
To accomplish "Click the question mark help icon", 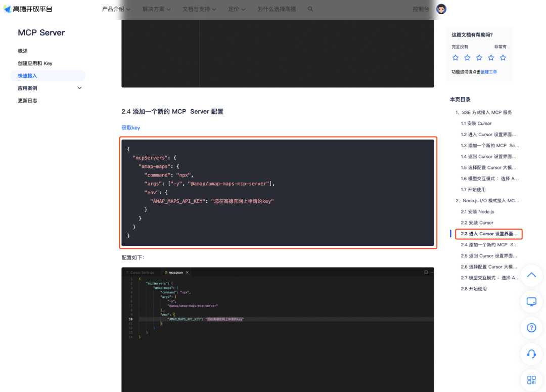I will (x=531, y=328).
